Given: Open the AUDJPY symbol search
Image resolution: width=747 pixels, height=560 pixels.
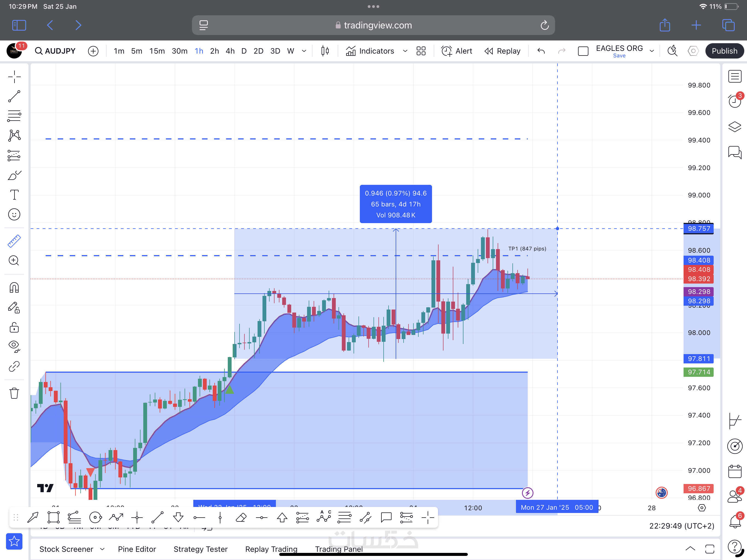Looking at the screenshot, I should click(56, 51).
